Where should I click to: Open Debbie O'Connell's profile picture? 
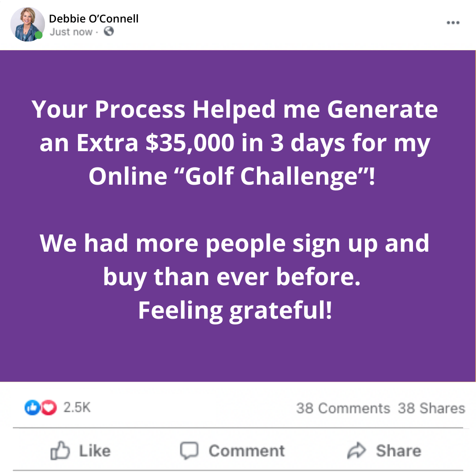[27, 24]
